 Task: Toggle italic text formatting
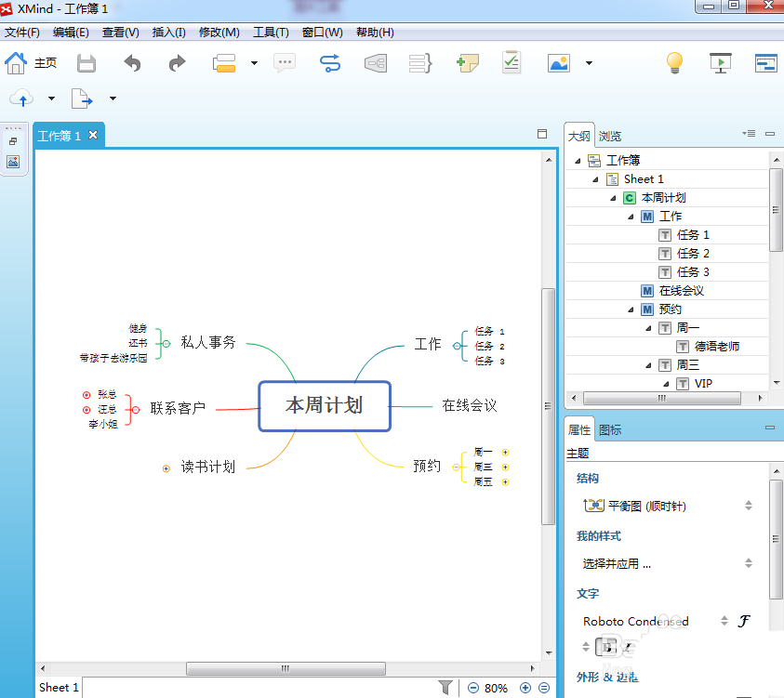coord(627,647)
